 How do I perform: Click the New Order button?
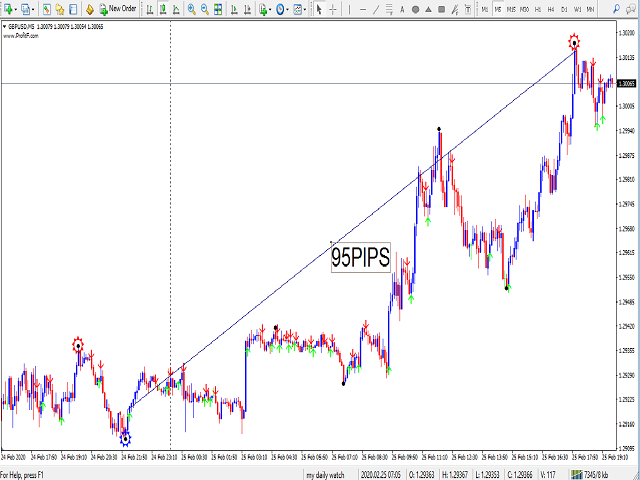coord(118,9)
